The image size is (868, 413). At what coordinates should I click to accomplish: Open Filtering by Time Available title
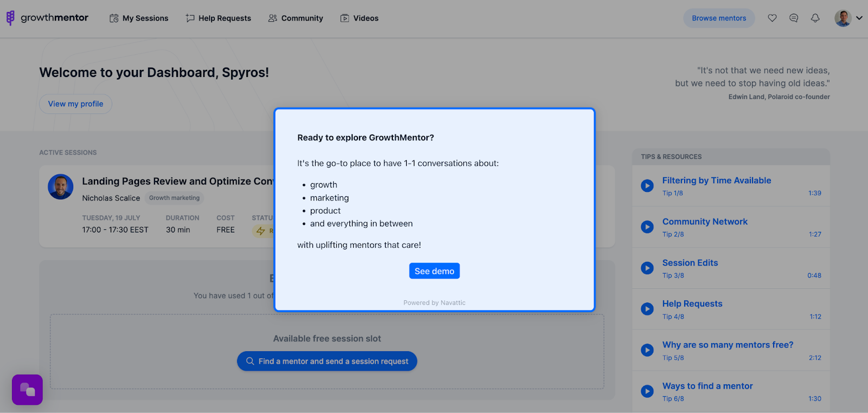717,180
